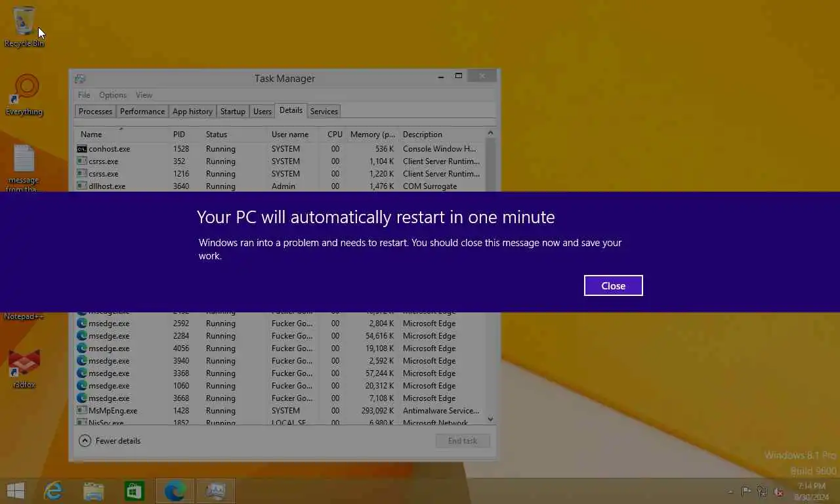Screen dimensions: 840x504
Task: Sort by the Memory column header
Action: pos(373,134)
